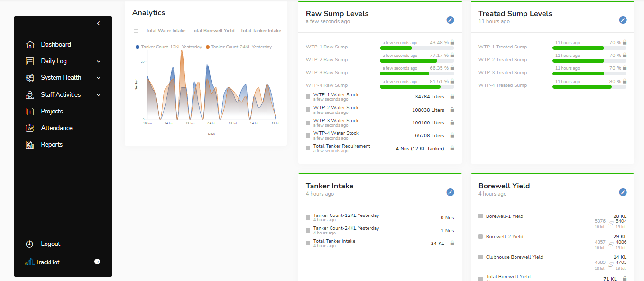Screen dimensions: 644x281
Task: Click the Reports icon in sidebar
Action: point(30,145)
